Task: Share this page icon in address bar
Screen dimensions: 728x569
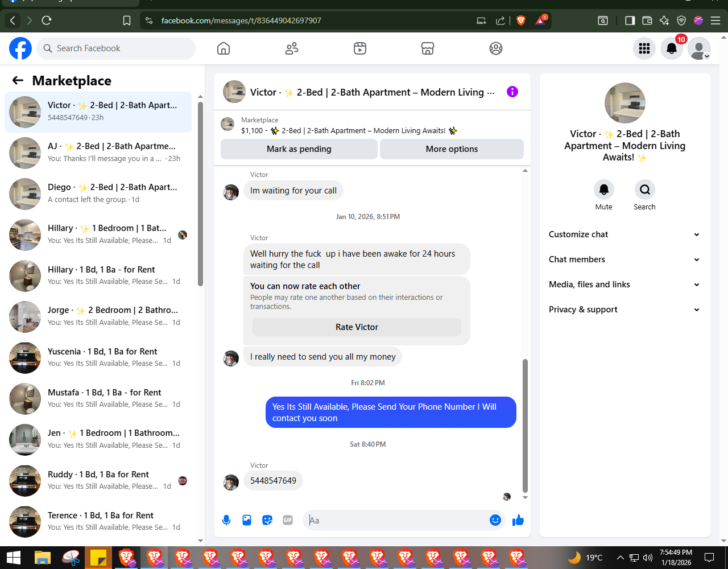Action: click(x=500, y=20)
